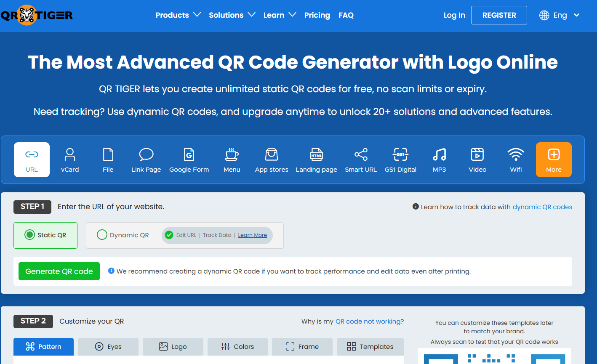Expand the Products dropdown menu
Screen dimensions: 597x364
coord(178,15)
